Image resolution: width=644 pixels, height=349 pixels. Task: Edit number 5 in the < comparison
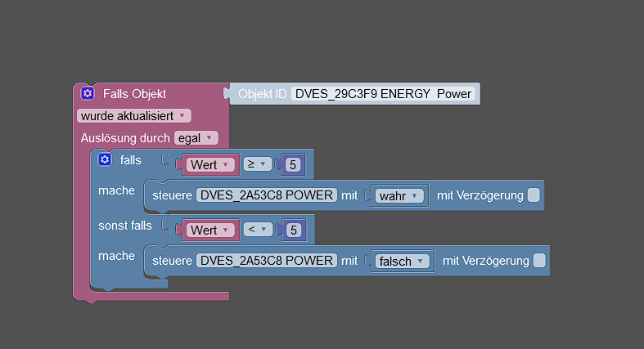click(293, 230)
